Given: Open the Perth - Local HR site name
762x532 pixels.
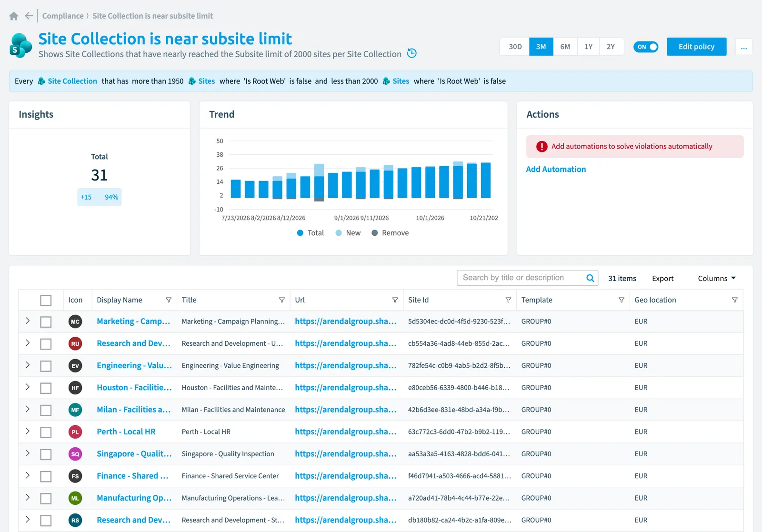Looking at the screenshot, I should (126, 432).
